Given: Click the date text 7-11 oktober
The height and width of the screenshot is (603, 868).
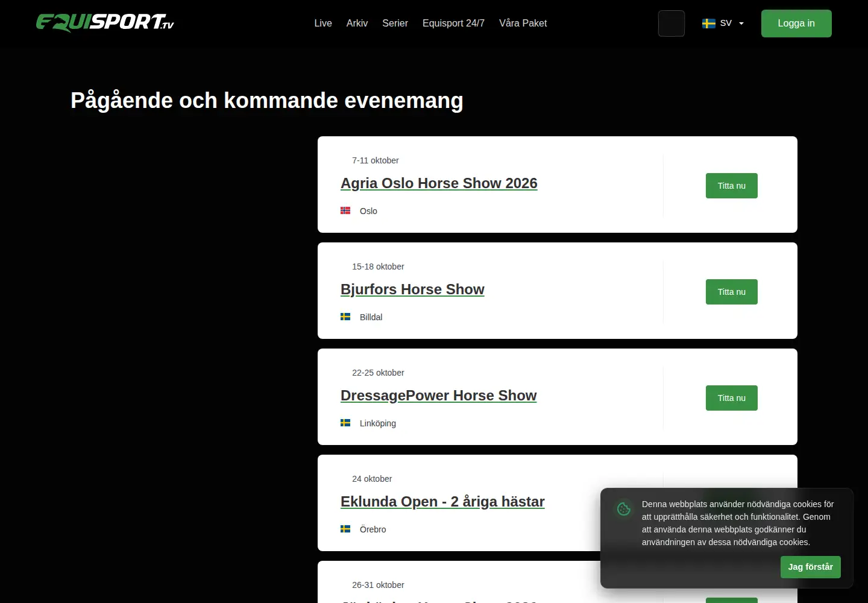Looking at the screenshot, I should (x=376, y=160).
